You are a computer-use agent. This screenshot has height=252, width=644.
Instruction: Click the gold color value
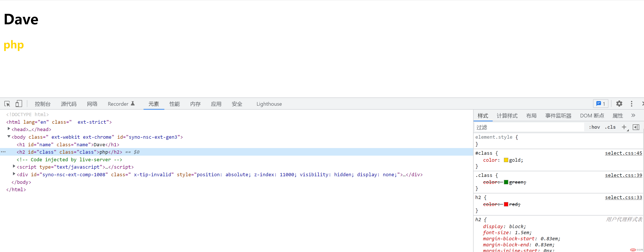click(515, 160)
